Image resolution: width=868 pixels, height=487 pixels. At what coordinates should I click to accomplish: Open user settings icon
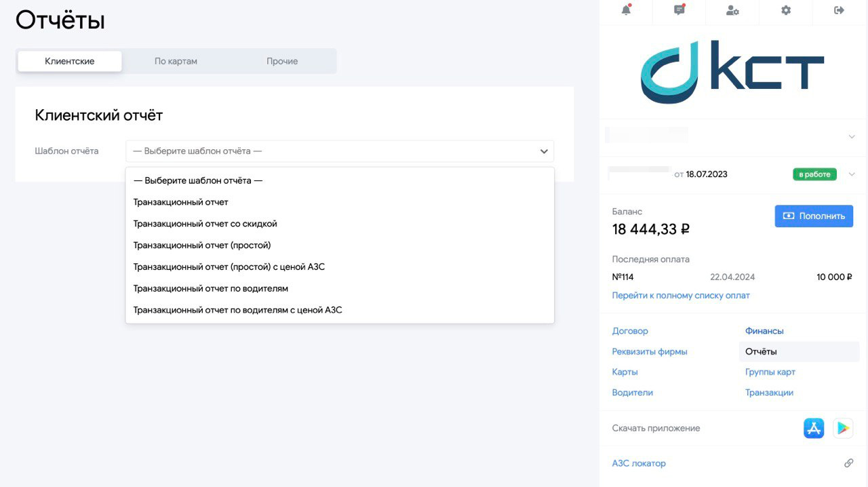[732, 10]
